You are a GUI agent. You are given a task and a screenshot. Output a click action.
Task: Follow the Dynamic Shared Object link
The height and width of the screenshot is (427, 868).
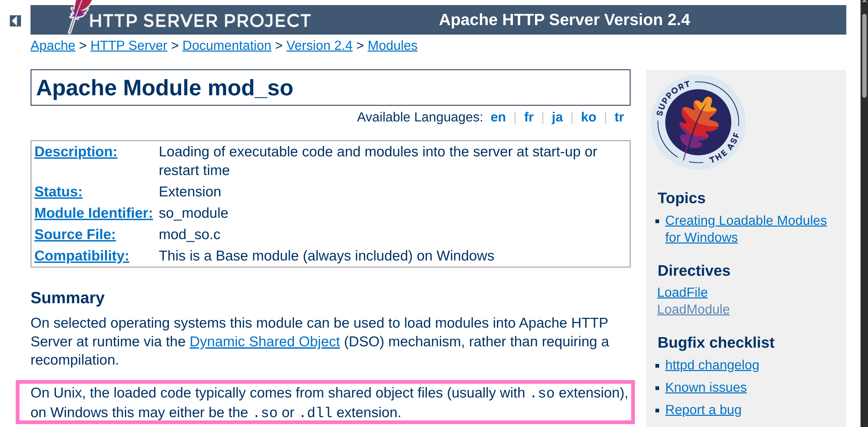[264, 342]
